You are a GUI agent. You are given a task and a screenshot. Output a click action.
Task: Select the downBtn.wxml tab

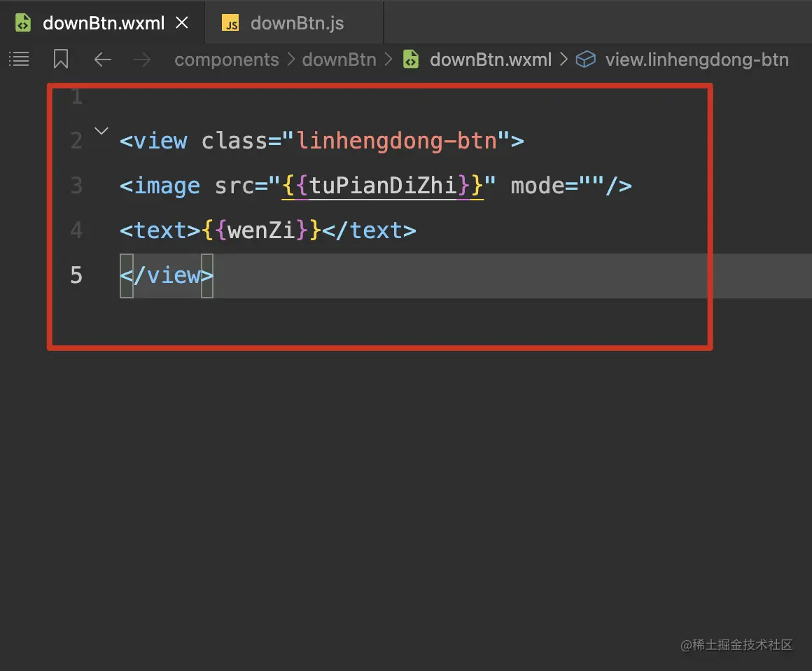[104, 23]
